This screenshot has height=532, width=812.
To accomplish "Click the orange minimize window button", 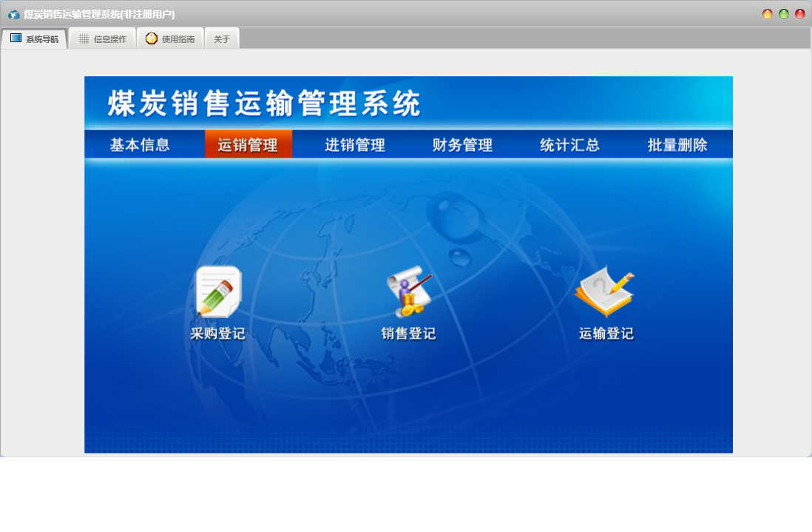I will [x=768, y=14].
